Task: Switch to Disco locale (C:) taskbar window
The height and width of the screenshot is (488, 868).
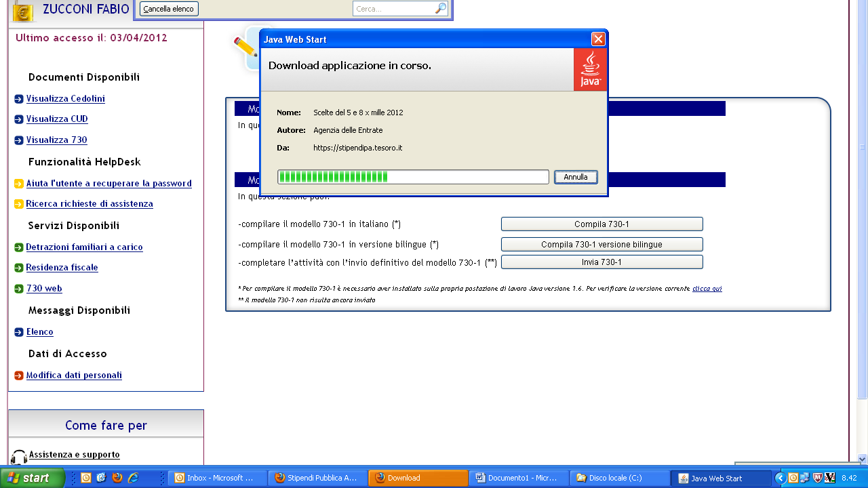Action: tap(619, 478)
